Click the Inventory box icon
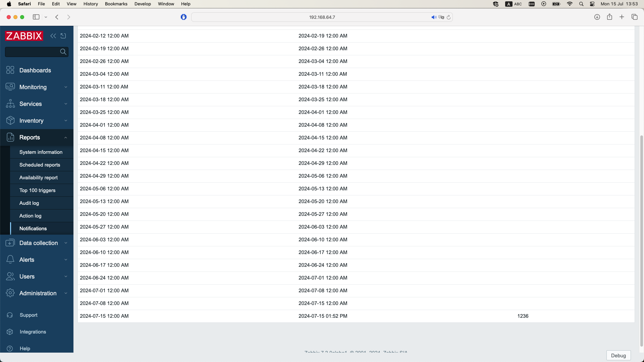644x362 pixels. [10, 120]
